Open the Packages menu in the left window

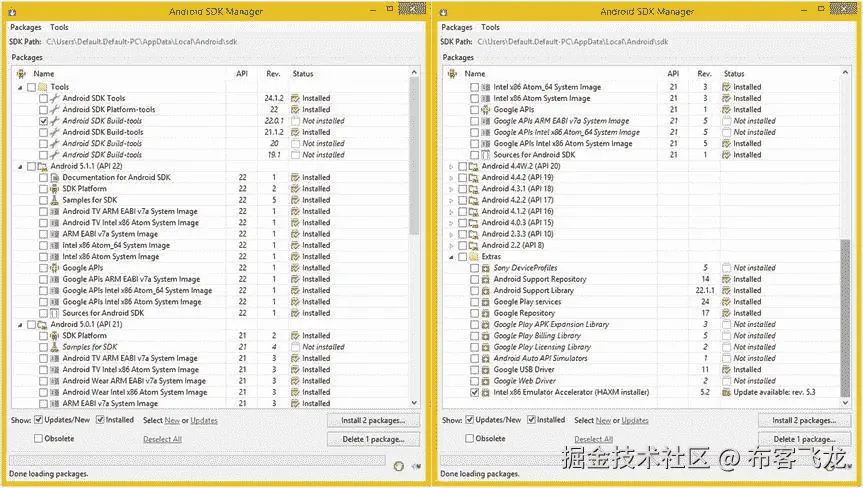[25, 27]
